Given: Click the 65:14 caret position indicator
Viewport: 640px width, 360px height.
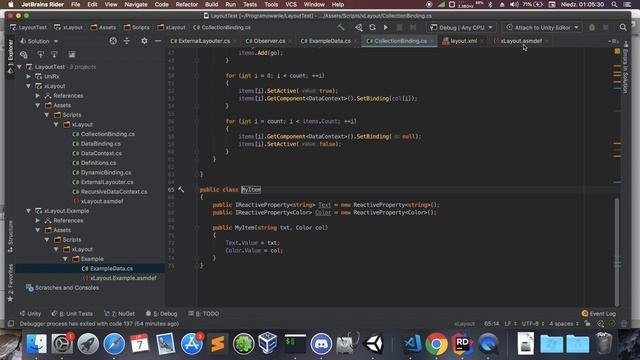Looking at the screenshot, I should point(491,324).
